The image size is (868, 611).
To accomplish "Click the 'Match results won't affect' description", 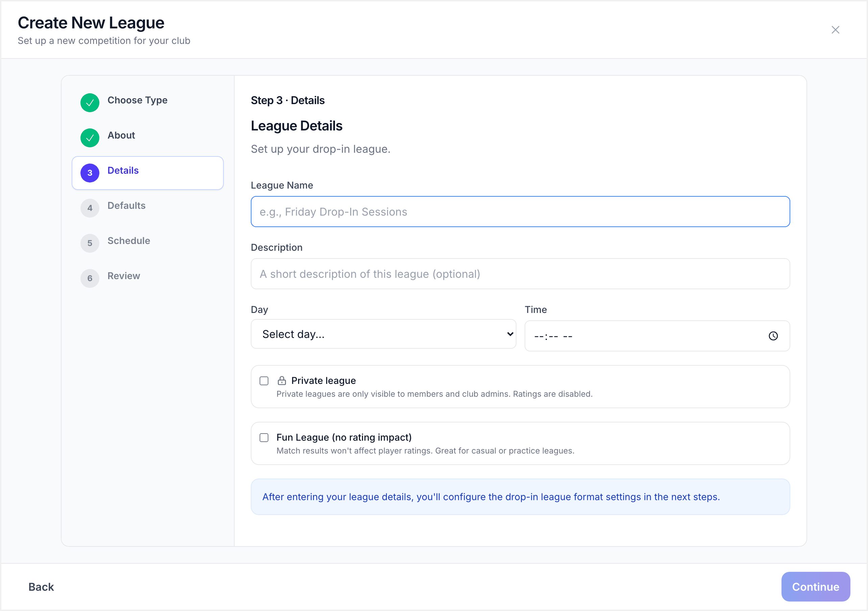I will pyautogui.click(x=425, y=451).
